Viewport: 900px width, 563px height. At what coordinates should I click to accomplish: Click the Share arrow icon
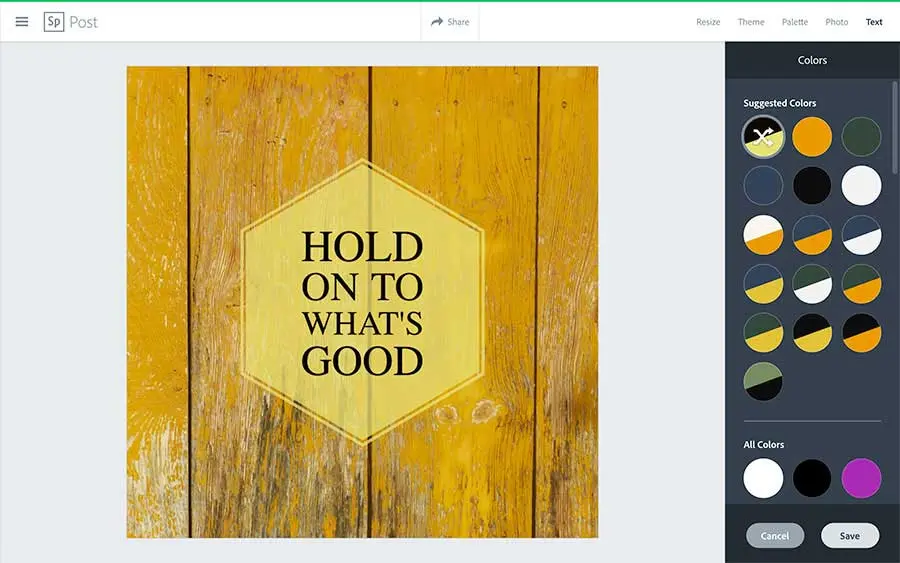coord(437,22)
